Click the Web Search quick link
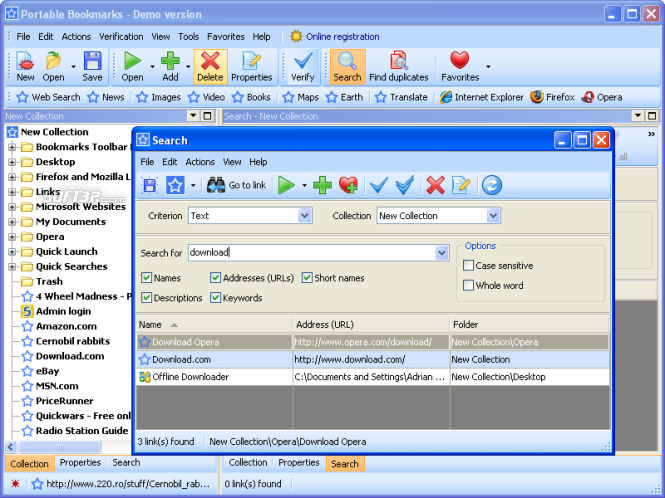This screenshot has height=498, width=665. [48, 97]
